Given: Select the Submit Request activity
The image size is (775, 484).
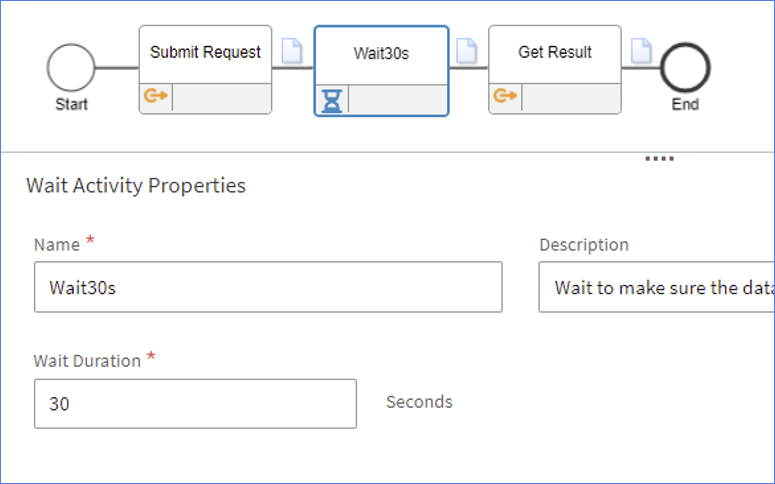Looking at the screenshot, I should (x=205, y=53).
